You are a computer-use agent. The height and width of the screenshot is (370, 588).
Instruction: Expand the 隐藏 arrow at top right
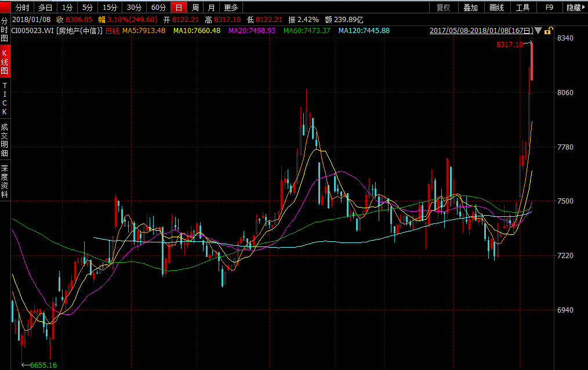[x=583, y=8]
